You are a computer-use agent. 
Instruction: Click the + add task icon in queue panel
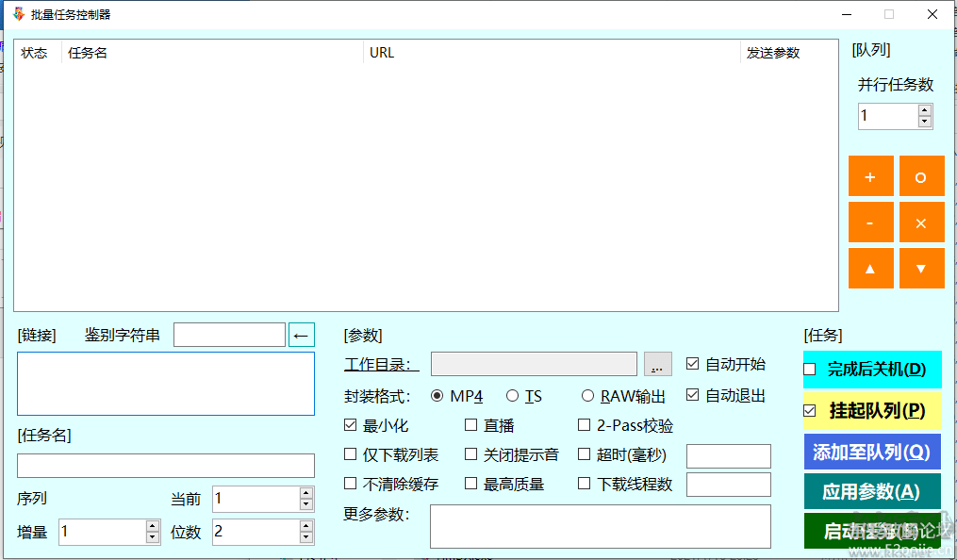pos(870,175)
